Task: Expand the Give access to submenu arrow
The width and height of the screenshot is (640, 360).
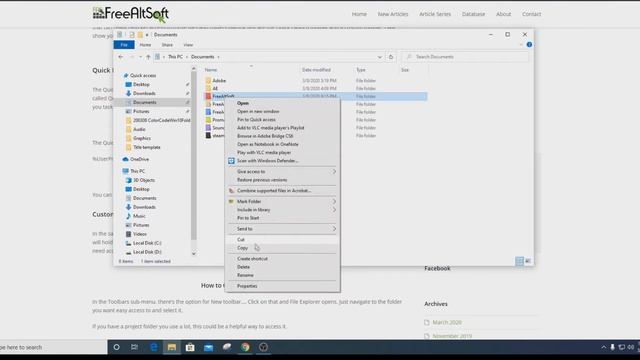Action: (x=334, y=171)
